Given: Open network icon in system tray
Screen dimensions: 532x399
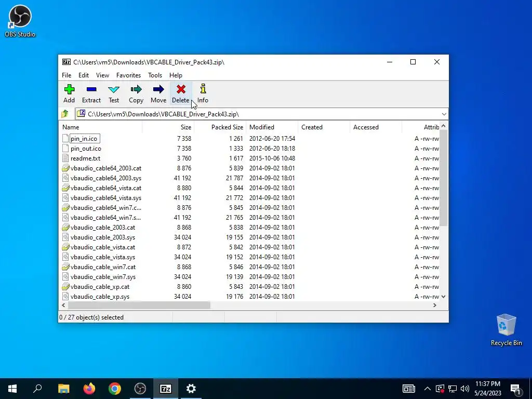Looking at the screenshot, I should [453, 389].
